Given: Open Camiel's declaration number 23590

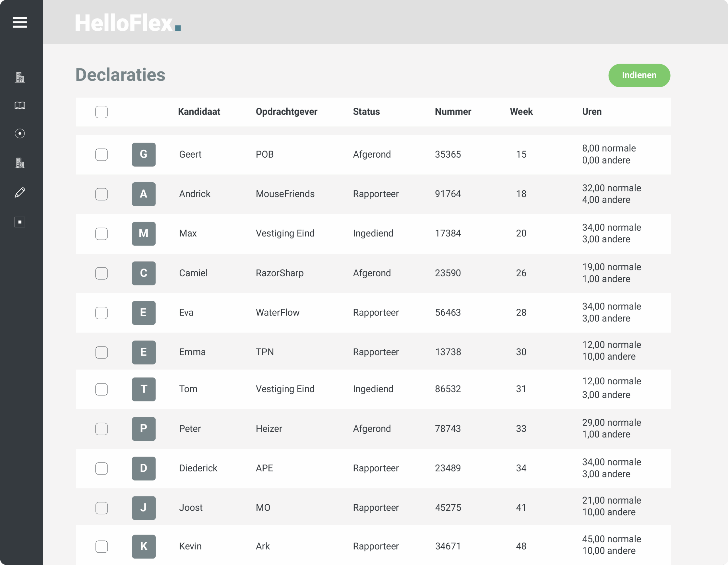Looking at the screenshot, I should [x=448, y=273].
